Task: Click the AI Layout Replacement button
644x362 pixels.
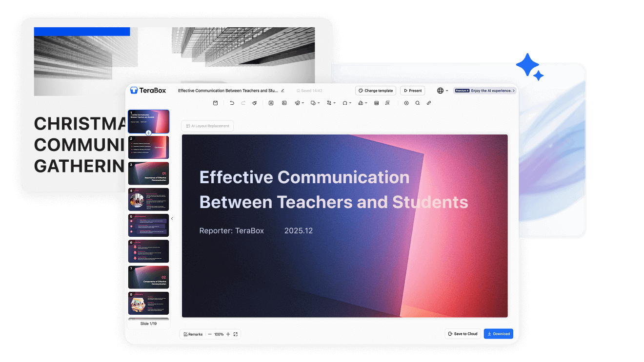Action: [x=208, y=125]
